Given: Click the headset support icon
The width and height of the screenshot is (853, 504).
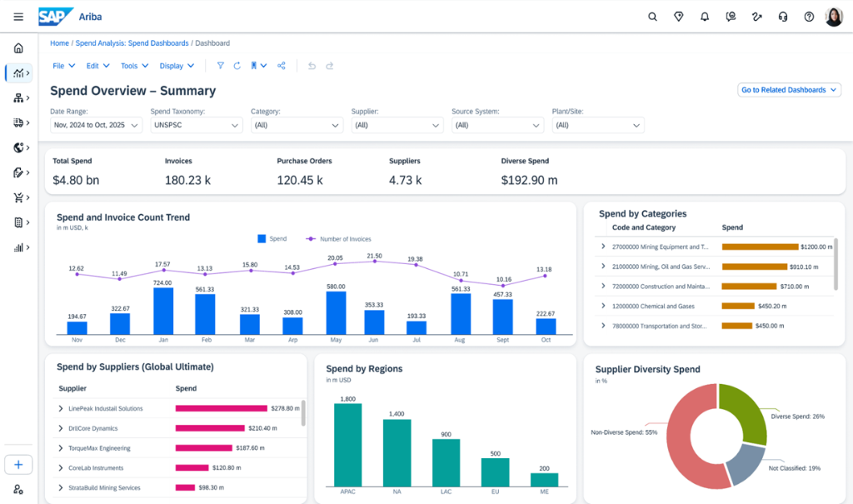Looking at the screenshot, I should 783,17.
